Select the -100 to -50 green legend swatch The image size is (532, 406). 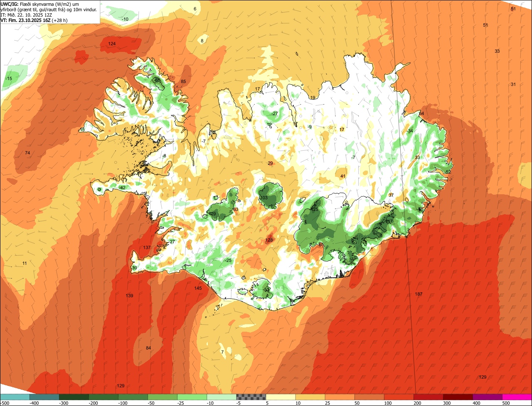coord(133,397)
